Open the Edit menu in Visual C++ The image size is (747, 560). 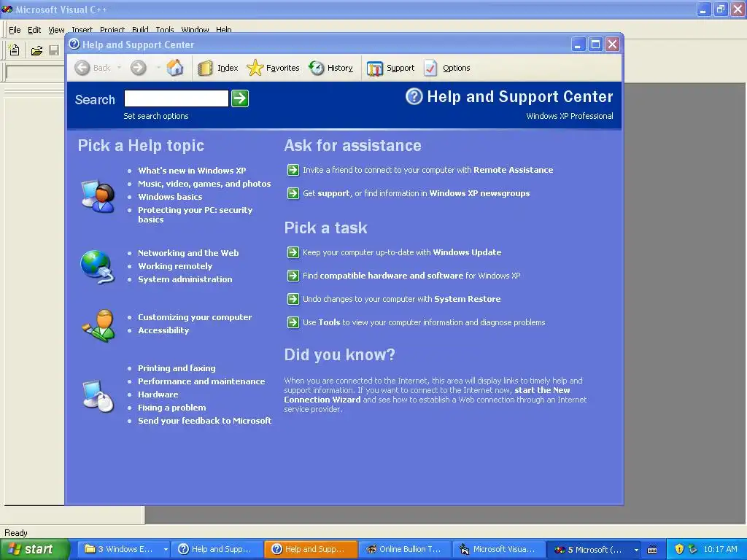34,30
